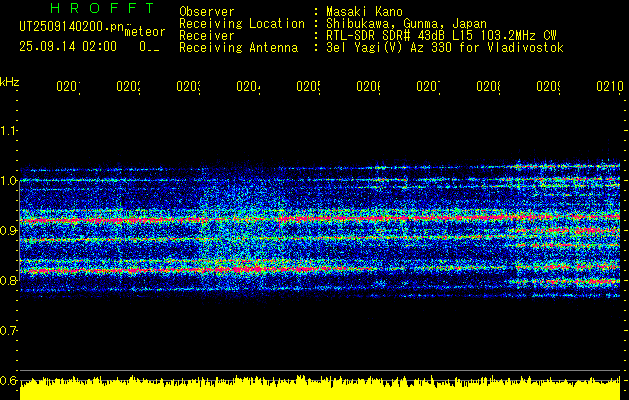Image resolution: width=629 pixels, height=400 pixels.
Task: Click Shibukawa, Gunma, Japan location text
Action: click(406, 24)
